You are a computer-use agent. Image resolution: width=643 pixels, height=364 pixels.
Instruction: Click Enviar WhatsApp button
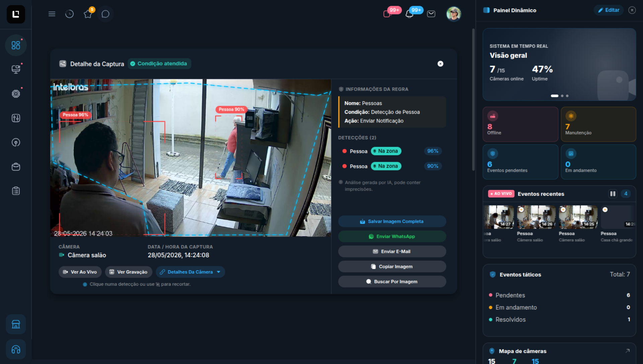[x=392, y=237]
